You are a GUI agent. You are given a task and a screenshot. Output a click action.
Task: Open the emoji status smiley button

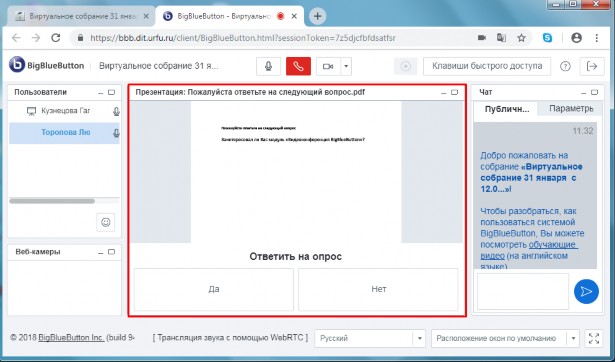(106, 222)
